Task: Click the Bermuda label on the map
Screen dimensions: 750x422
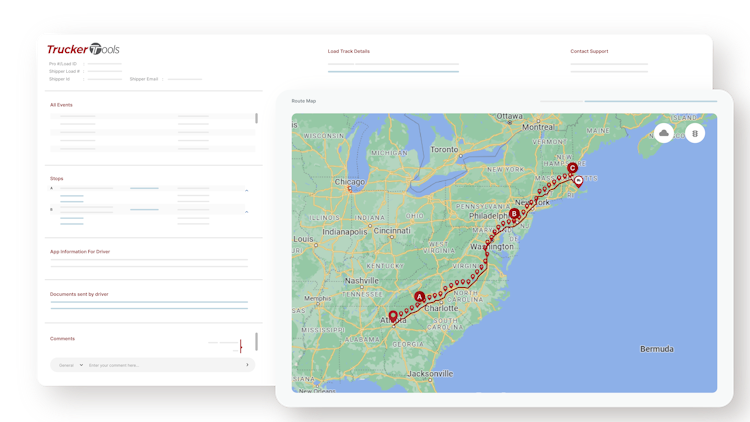Action: coord(657,349)
